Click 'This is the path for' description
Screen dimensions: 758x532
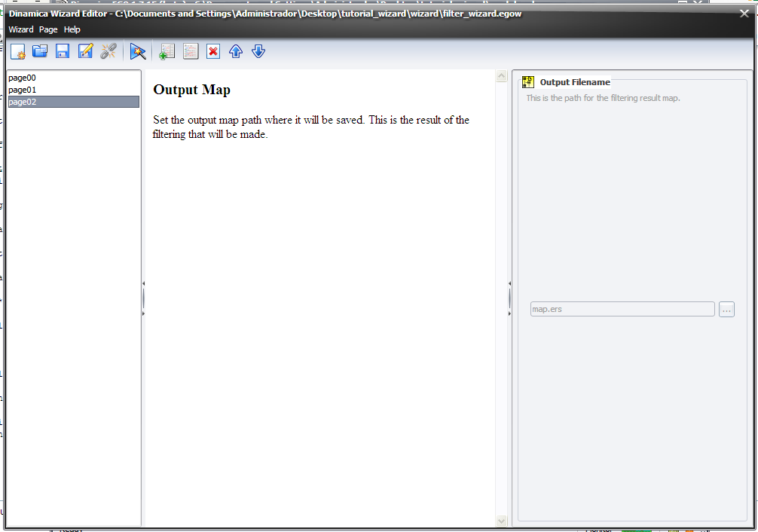(603, 98)
